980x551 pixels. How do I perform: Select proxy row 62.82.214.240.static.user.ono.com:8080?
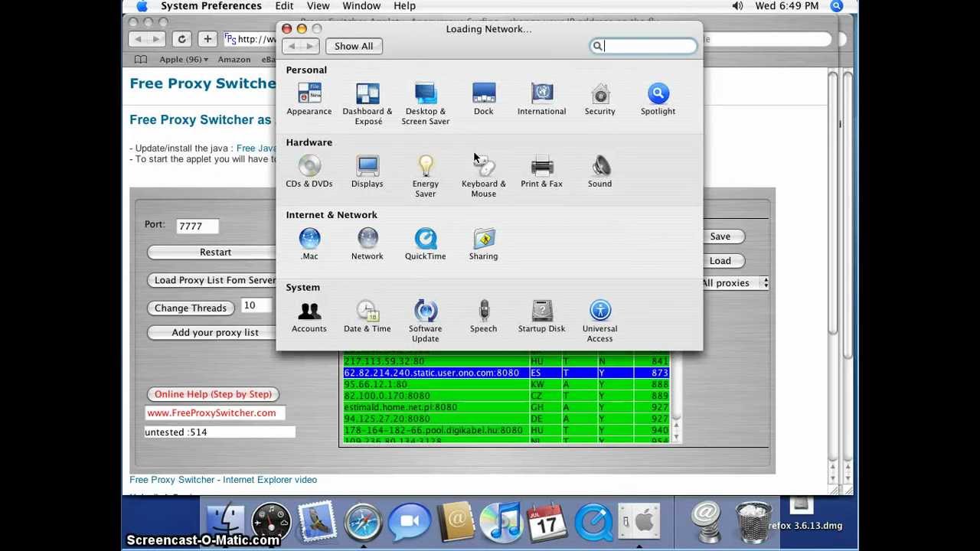(x=506, y=373)
